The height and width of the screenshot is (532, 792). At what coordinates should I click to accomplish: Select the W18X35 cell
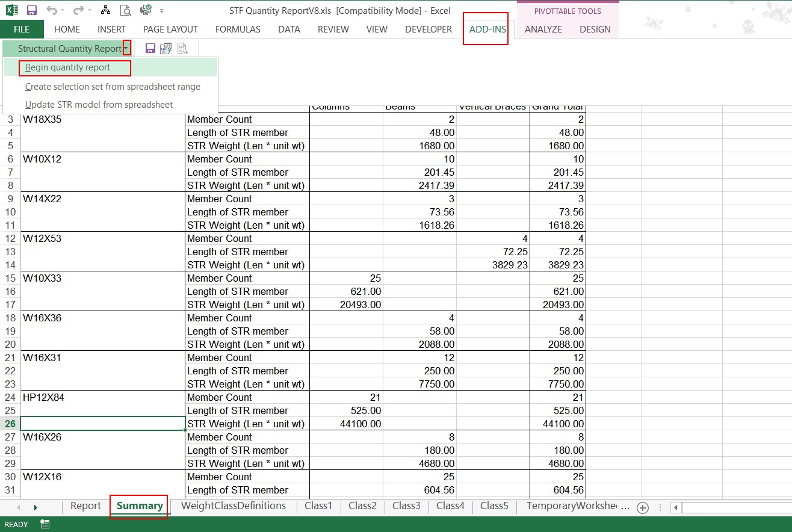pos(103,119)
